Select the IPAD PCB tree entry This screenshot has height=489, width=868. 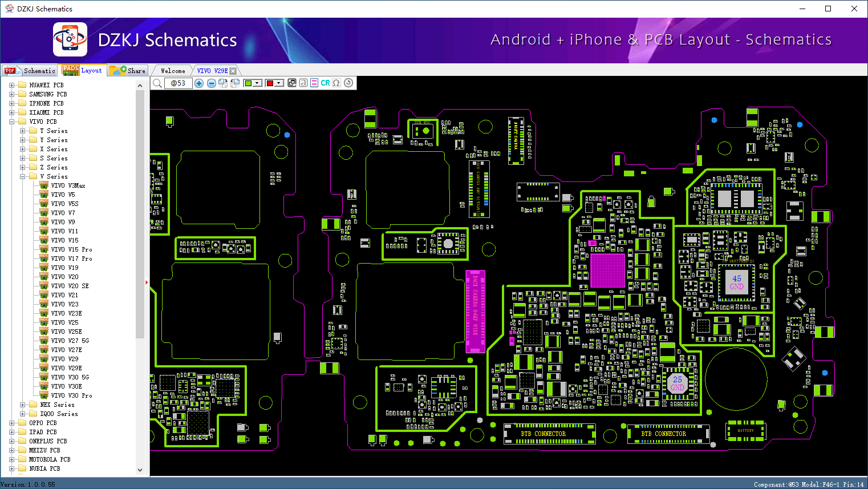(43, 432)
